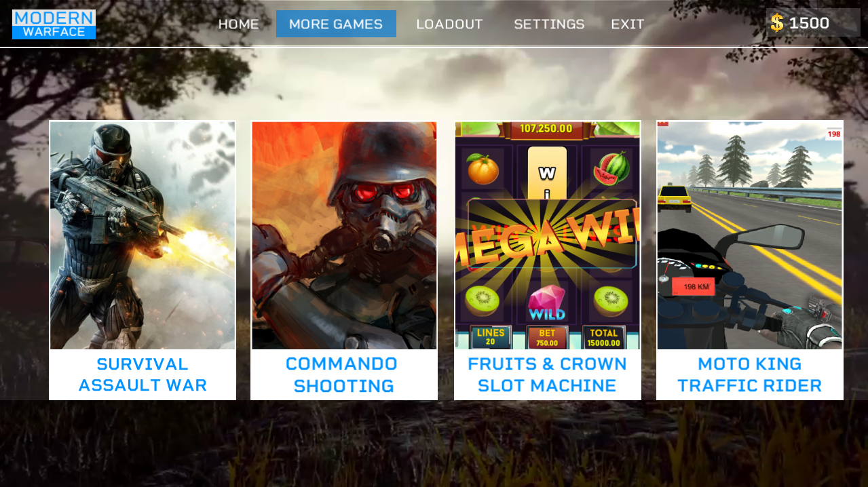Open the Survival Assault War soldier artwork
Viewport: 868px width, 487px height.
point(143,235)
